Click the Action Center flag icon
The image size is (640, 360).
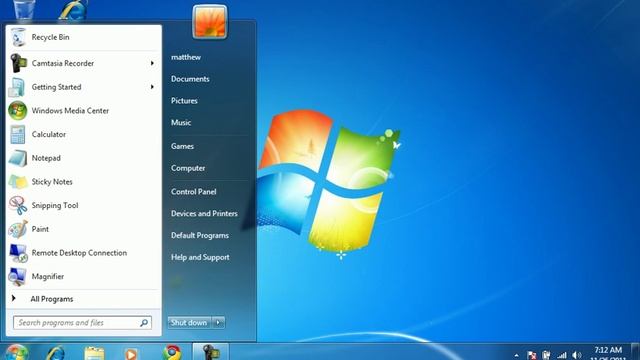click(531, 356)
